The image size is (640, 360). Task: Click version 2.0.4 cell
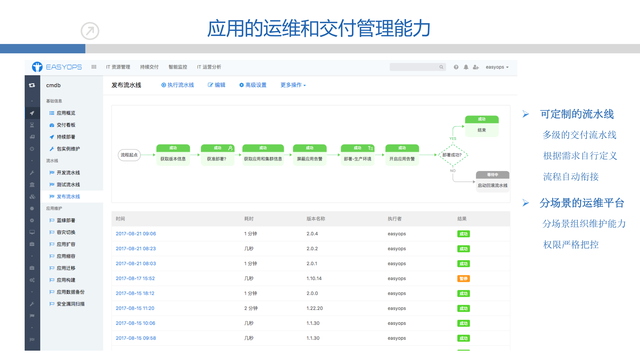[x=312, y=234]
